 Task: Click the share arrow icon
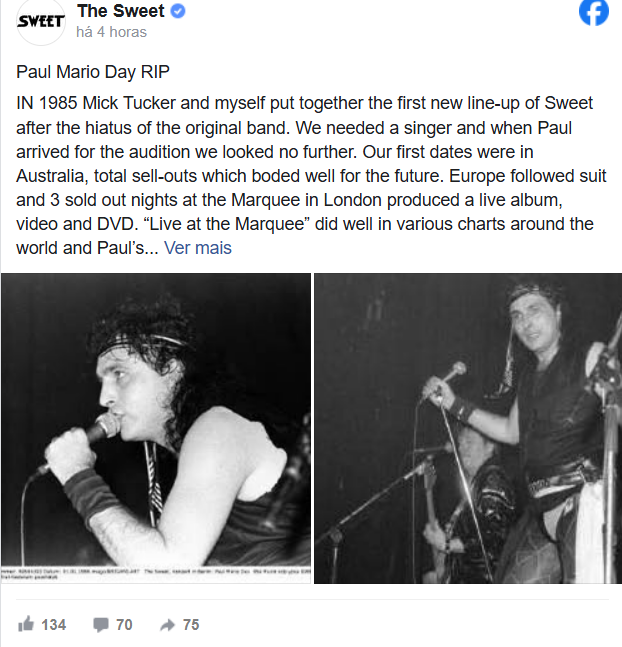pos(168,625)
